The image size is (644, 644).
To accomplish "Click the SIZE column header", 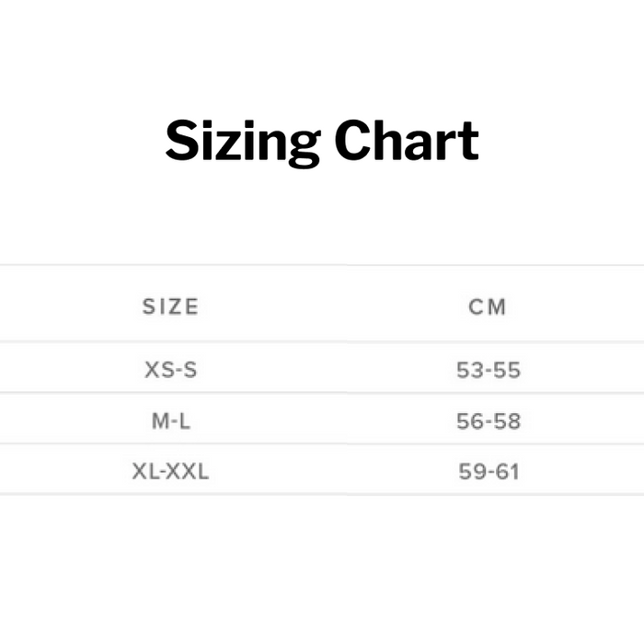I will [x=170, y=306].
